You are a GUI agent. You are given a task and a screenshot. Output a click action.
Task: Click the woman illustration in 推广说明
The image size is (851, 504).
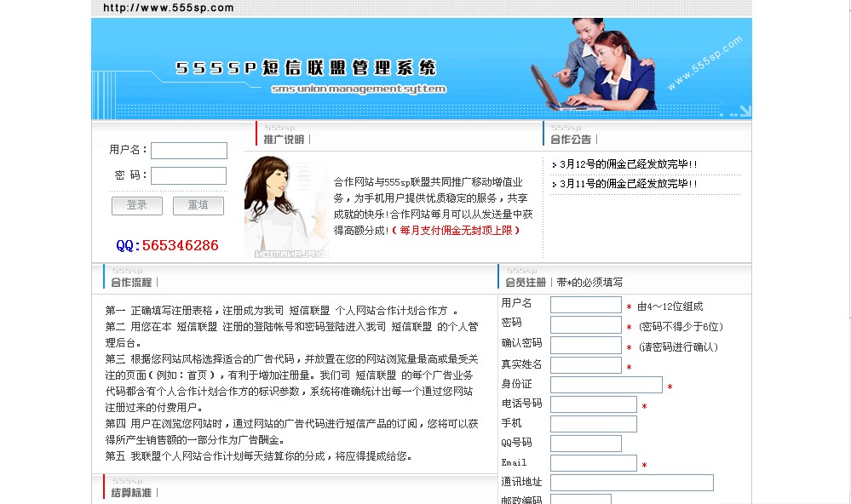click(286, 207)
